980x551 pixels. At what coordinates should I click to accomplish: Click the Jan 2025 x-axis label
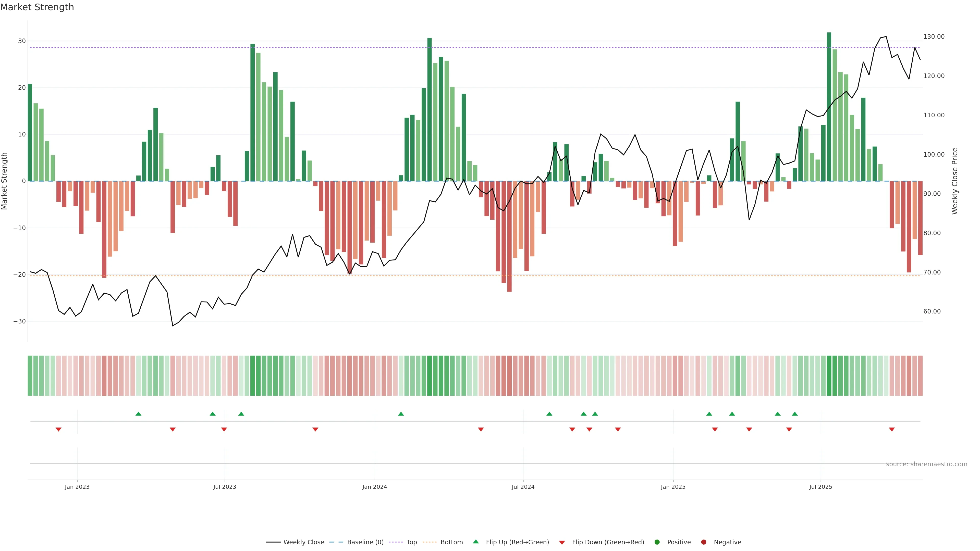(673, 487)
